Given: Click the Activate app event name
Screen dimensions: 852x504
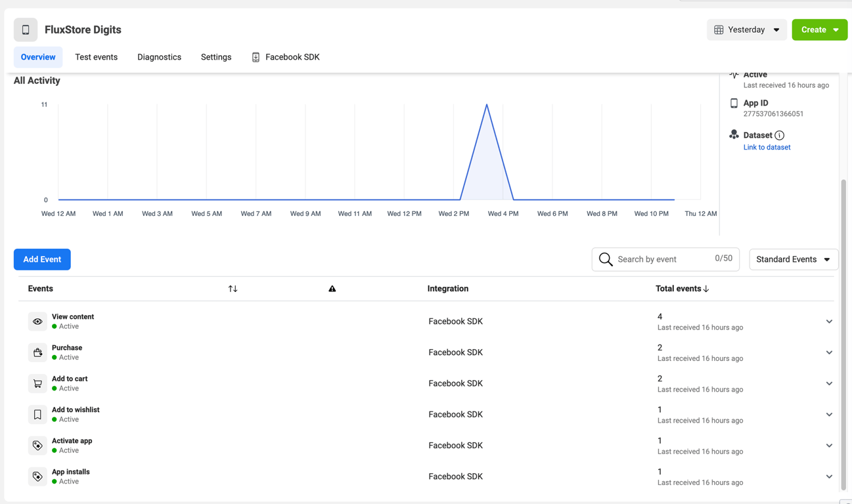Looking at the screenshot, I should [x=72, y=441].
